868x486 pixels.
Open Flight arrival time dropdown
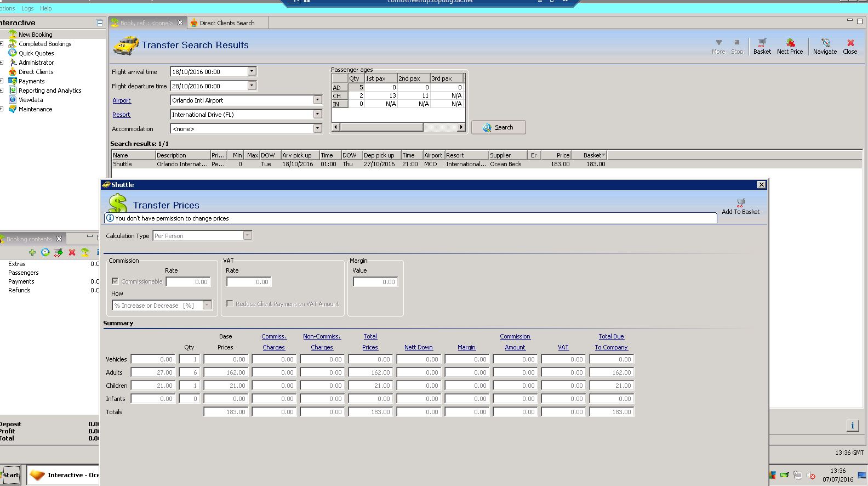pos(252,72)
